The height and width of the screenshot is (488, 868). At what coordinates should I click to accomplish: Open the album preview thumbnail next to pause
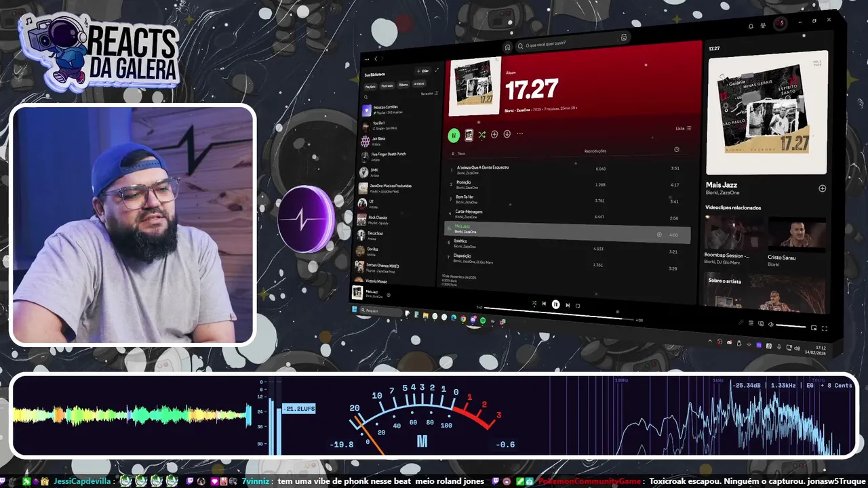(x=469, y=135)
